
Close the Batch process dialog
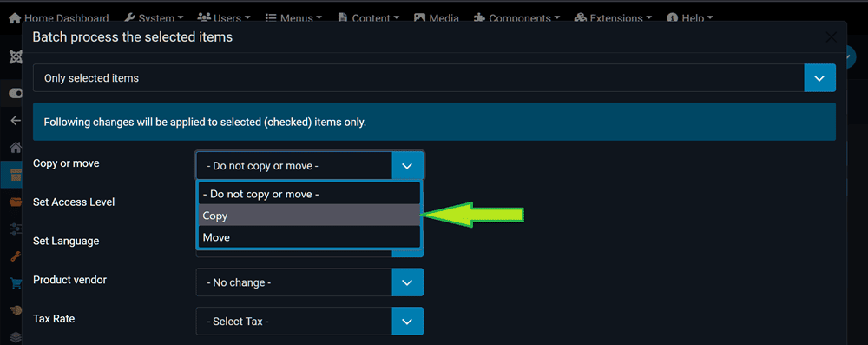(831, 37)
